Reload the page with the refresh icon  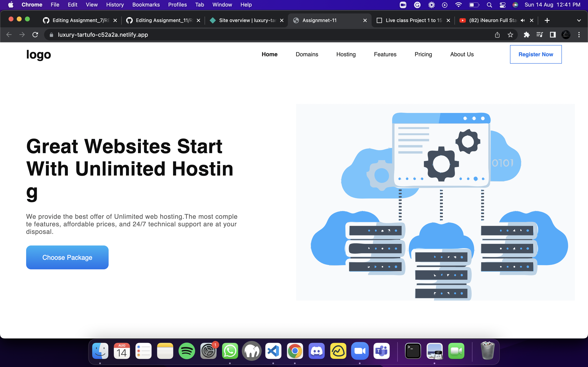(x=35, y=35)
